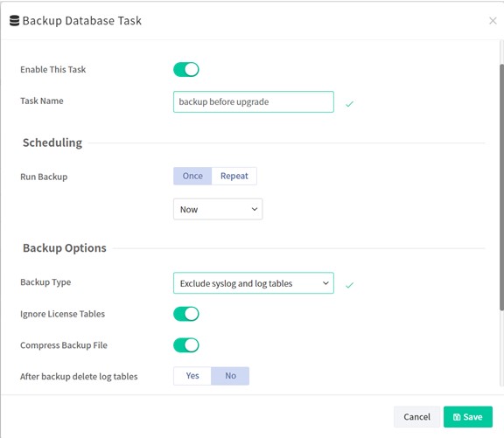Expand the Backup Type dropdown

click(x=254, y=283)
